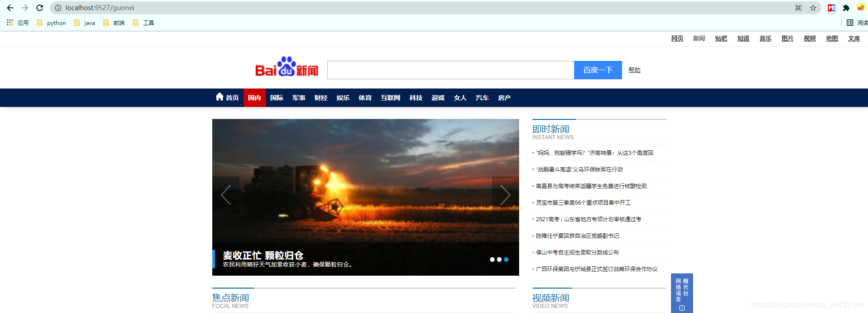Screen dimensions: 868x313
Task: Open 音乐 link in top bar
Action: pyautogui.click(x=766, y=38)
